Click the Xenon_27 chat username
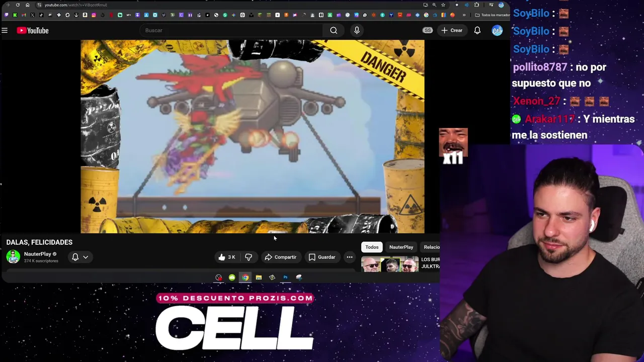Image resolution: width=644 pixels, height=362 pixels. point(536,101)
